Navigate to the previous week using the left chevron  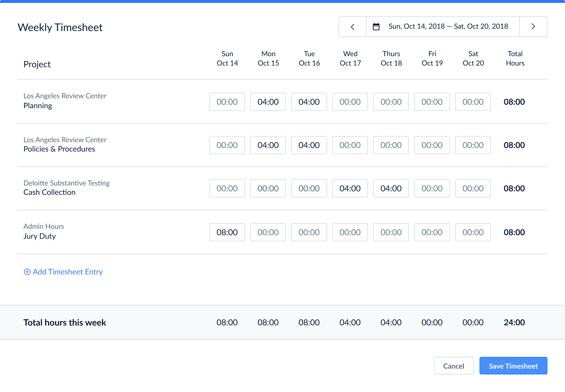tap(352, 27)
